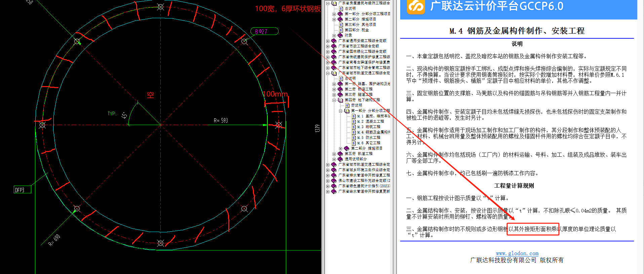Click the M.4 钢筋及金属构件制作、安装工程 heading
Screen dimensions: 644x274
(517, 31)
